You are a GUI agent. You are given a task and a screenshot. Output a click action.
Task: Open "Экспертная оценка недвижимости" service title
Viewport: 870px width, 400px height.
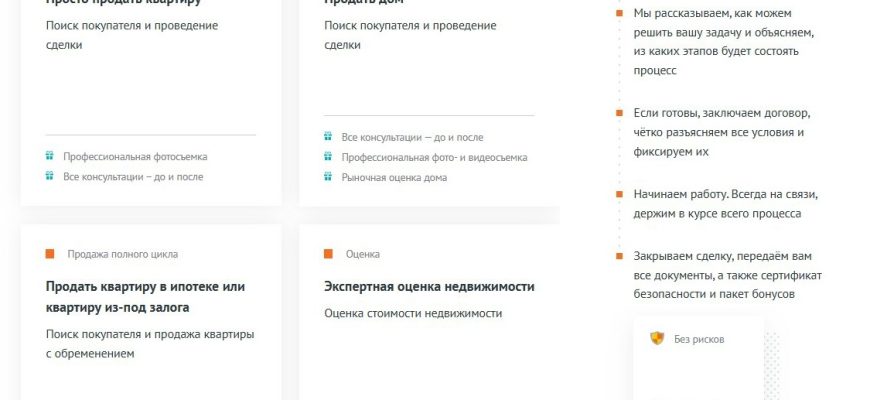[429, 286]
